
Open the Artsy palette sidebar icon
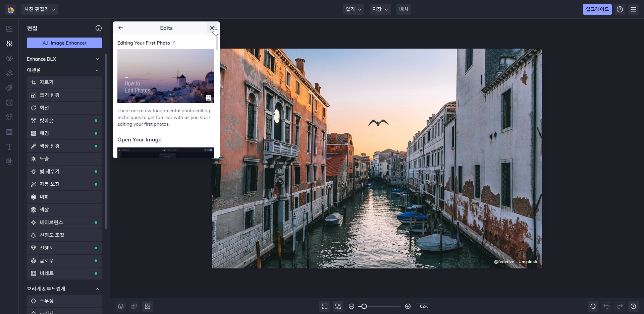pyautogui.click(x=9, y=88)
